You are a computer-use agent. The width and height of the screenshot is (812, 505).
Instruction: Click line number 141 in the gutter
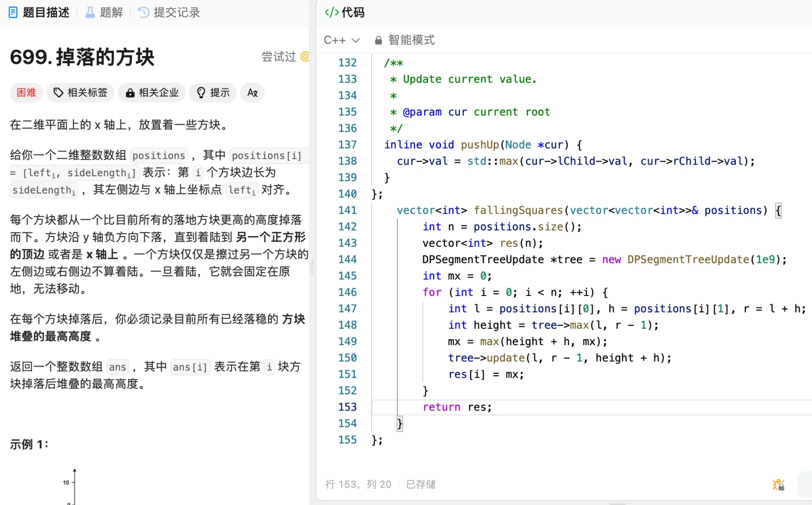tap(347, 210)
